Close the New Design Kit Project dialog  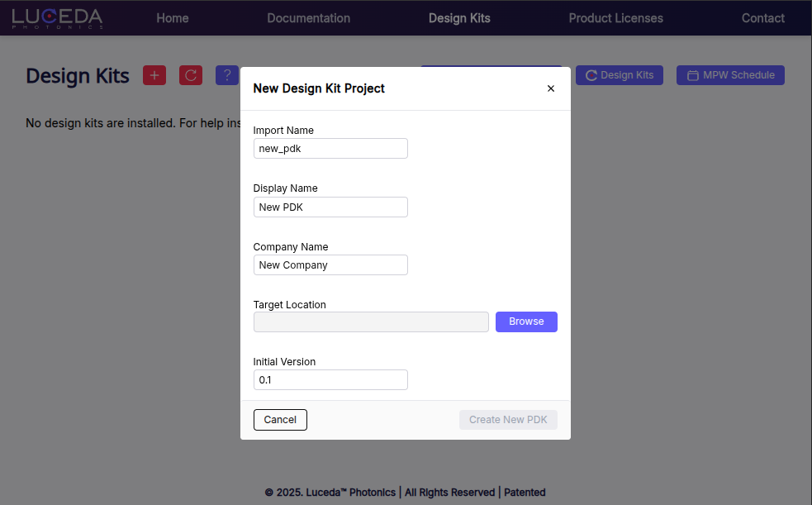[550, 88]
